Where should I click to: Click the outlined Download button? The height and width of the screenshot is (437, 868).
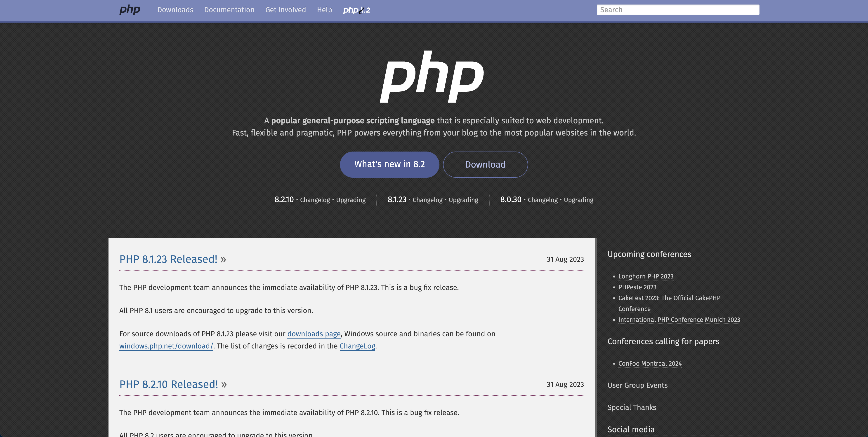point(485,164)
